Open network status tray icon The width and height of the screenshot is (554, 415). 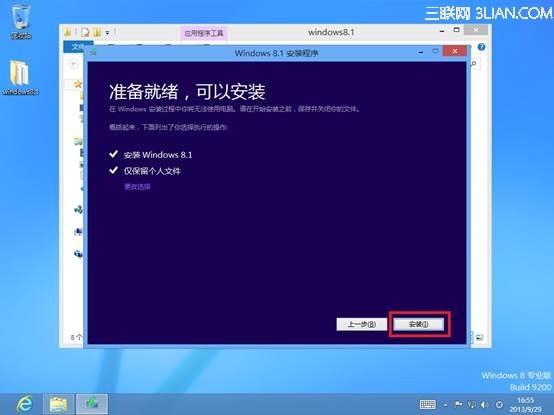click(472, 404)
